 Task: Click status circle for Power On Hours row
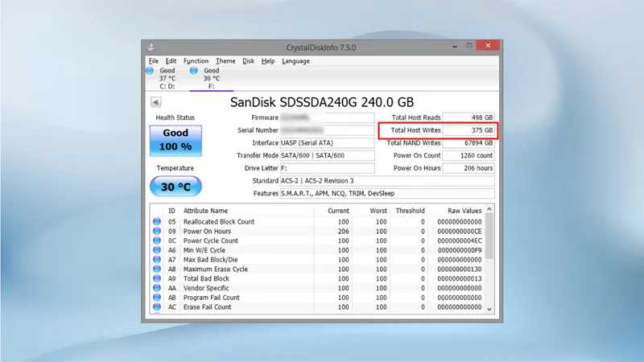pos(157,231)
